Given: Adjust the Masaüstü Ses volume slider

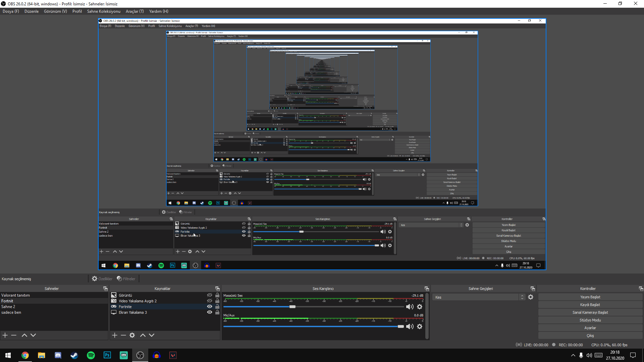Looking at the screenshot, I should pyautogui.click(x=292, y=307).
